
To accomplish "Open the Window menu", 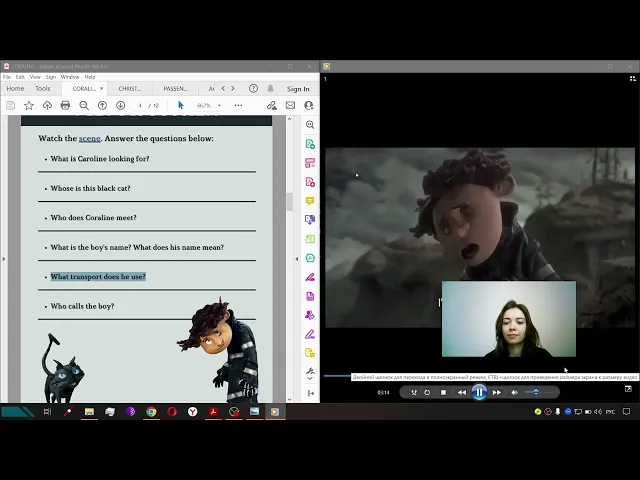I will (70, 77).
